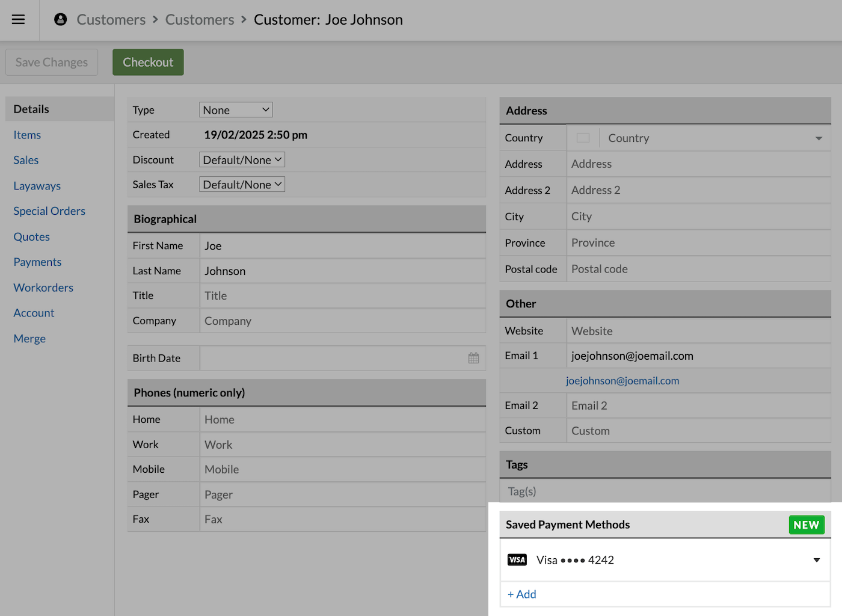Open the Sales Tax Default/None dropdown
842x616 pixels.
242,184
